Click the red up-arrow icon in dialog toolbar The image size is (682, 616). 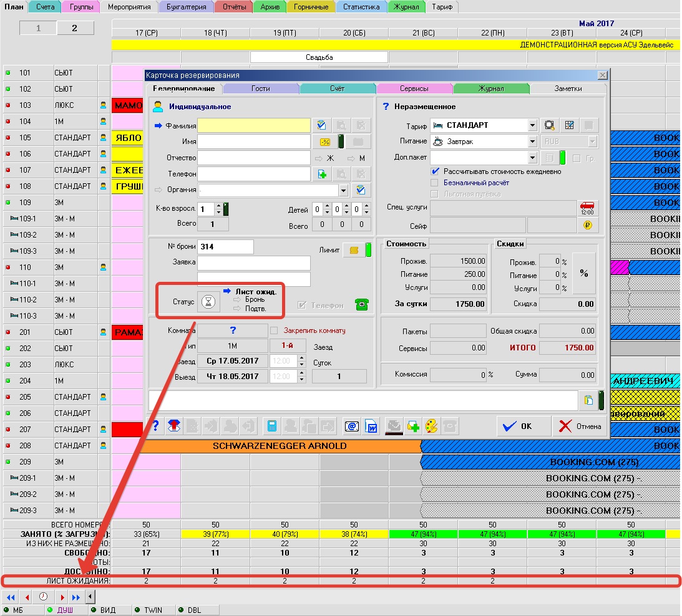pyautogui.click(x=174, y=426)
